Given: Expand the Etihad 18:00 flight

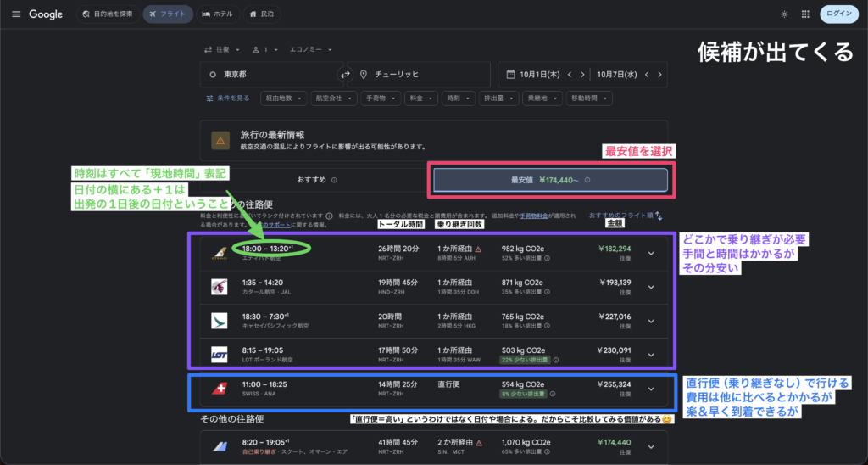Looking at the screenshot, I should [x=651, y=253].
